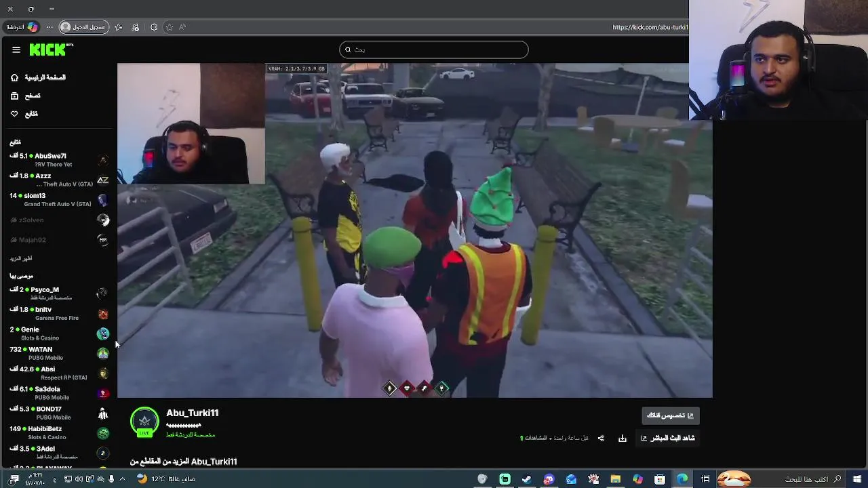Open recommended channel 3Adel

coord(59,452)
